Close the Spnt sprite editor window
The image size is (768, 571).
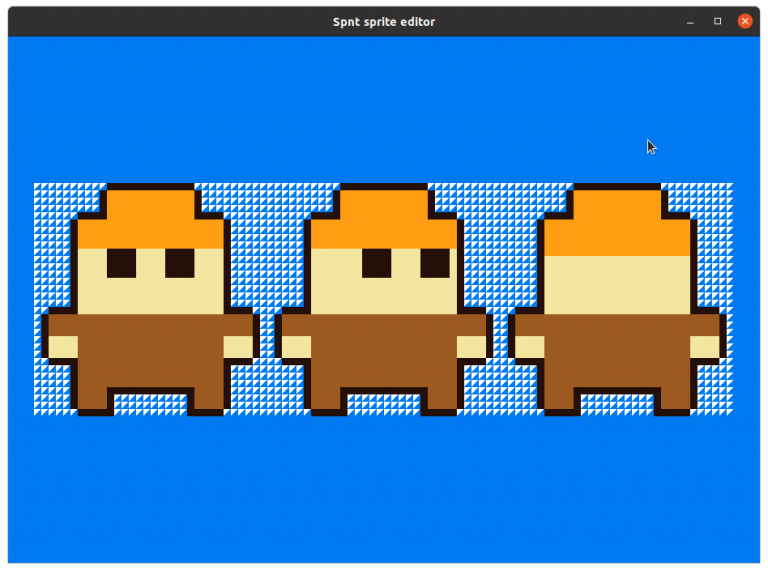coord(744,21)
